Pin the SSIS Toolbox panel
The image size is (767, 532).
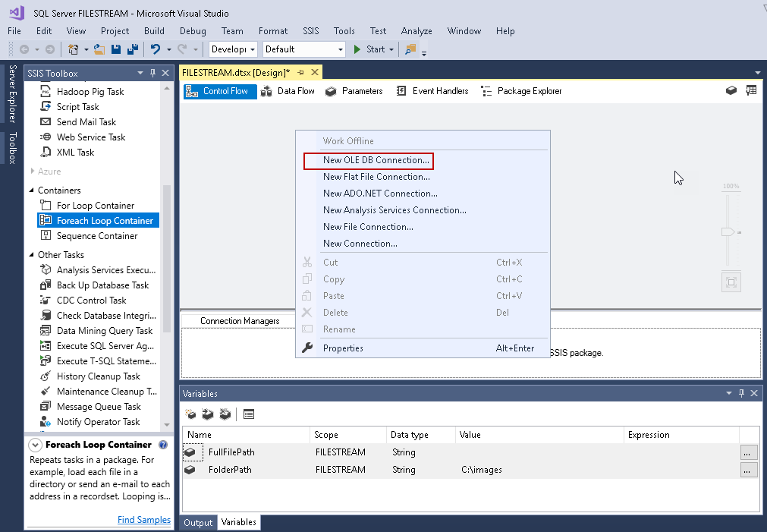(x=152, y=73)
